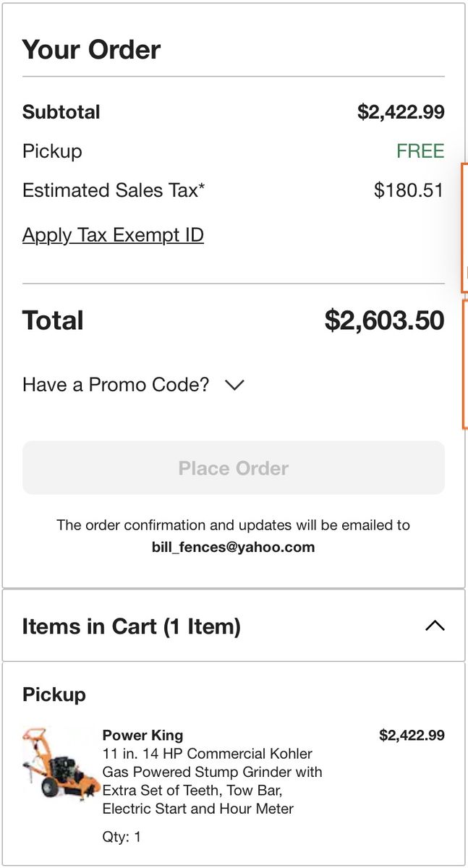This screenshot has width=468, height=868.
Task: Open the Stump Grinder product description
Action: coord(212,781)
